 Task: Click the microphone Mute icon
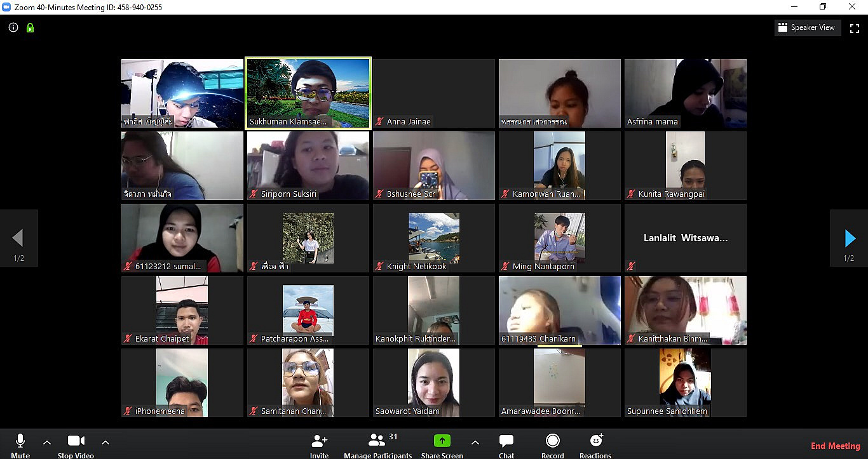coord(20,441)
